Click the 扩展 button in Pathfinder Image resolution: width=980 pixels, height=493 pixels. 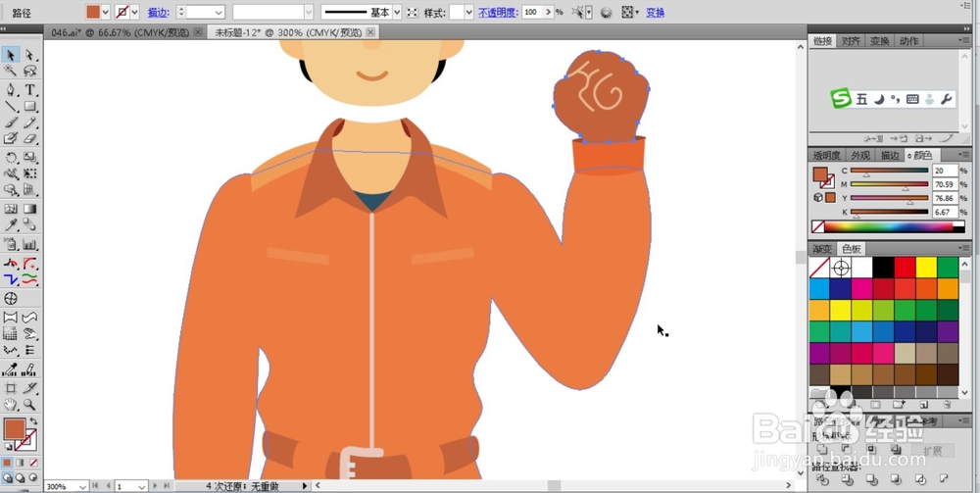[934, 451]
